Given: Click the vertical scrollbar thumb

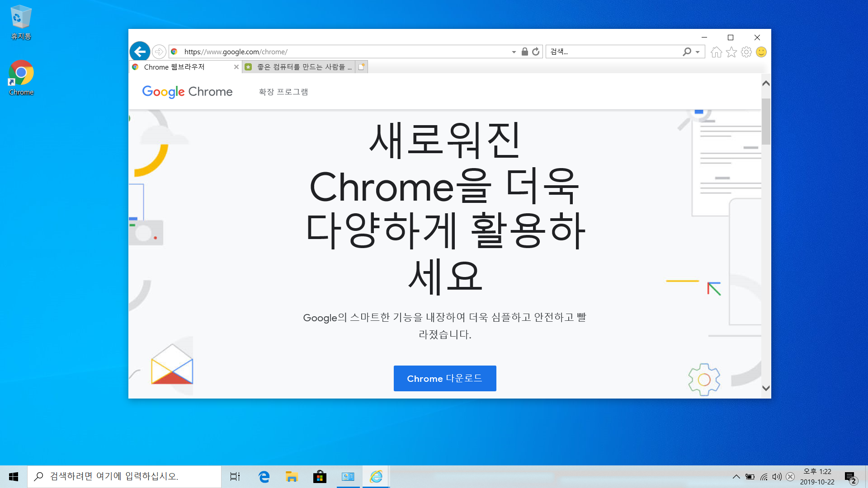Looking at the screenshot, I should [x=766, y=122].
